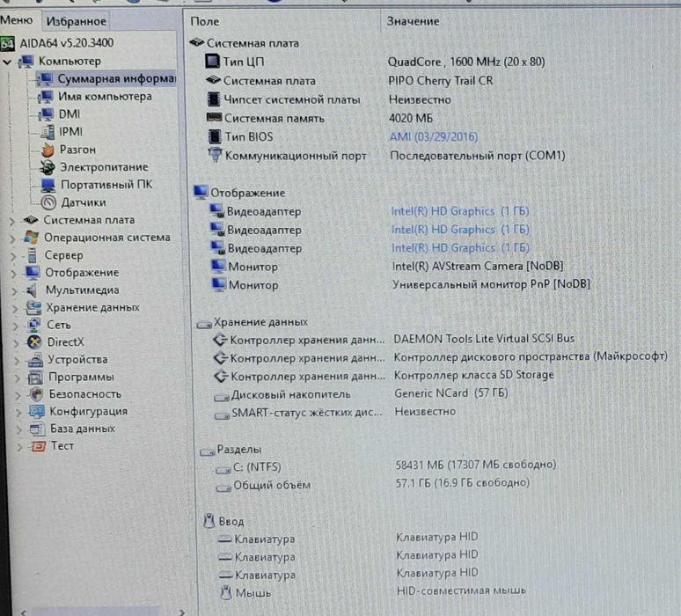The image size is (681, 616).
Task: Click the Коммуникационный порт icon
Action: 215,155
